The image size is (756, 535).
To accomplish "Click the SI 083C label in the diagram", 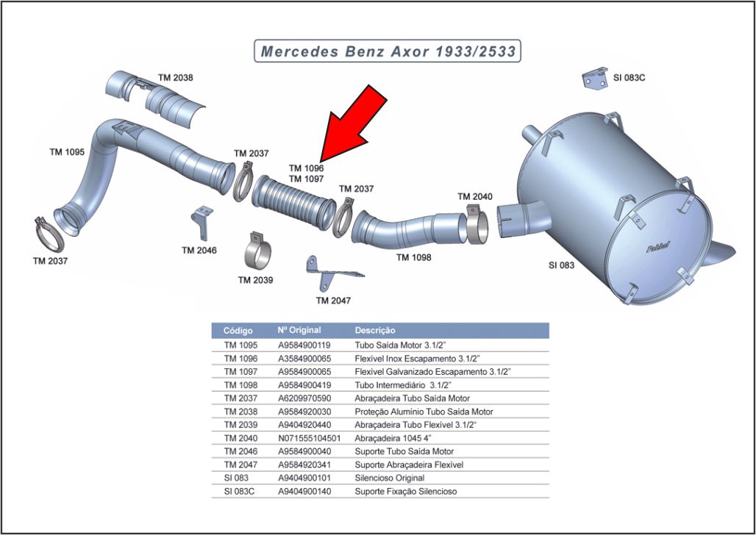I will (x=630, y=78).
